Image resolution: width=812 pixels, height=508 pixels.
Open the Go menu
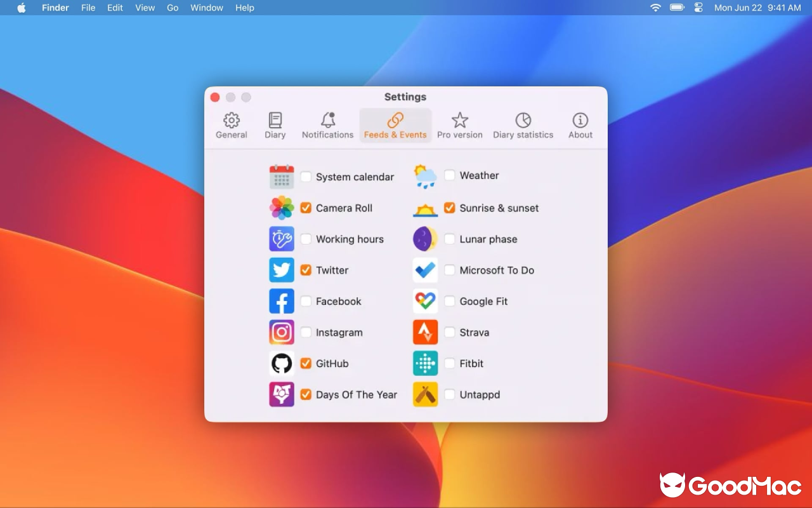click(x=173, y=8)
